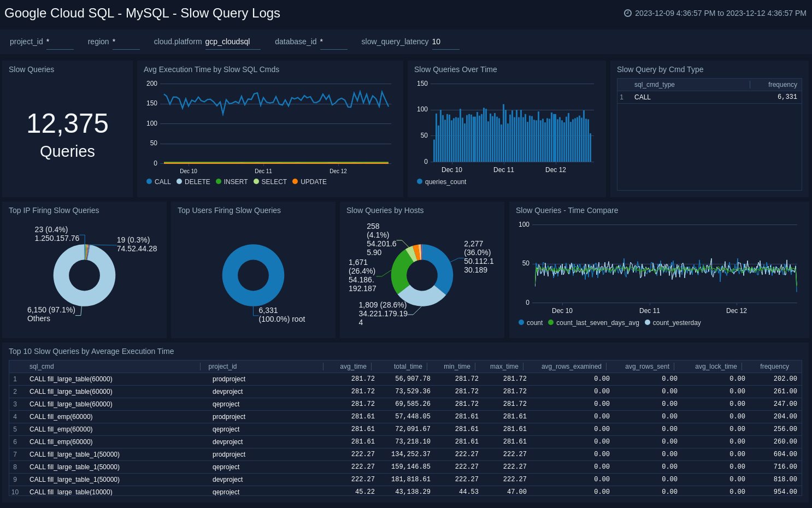The width and height of the screenshot is (812, 508).
Task: Select the root donut in Top Users chart
Action: click(x=253, y=298)
